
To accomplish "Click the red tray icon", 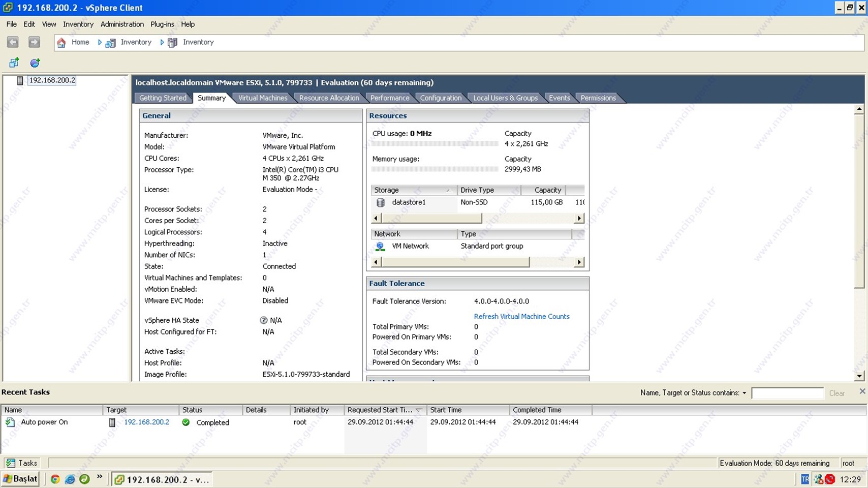I will point(830,479).
